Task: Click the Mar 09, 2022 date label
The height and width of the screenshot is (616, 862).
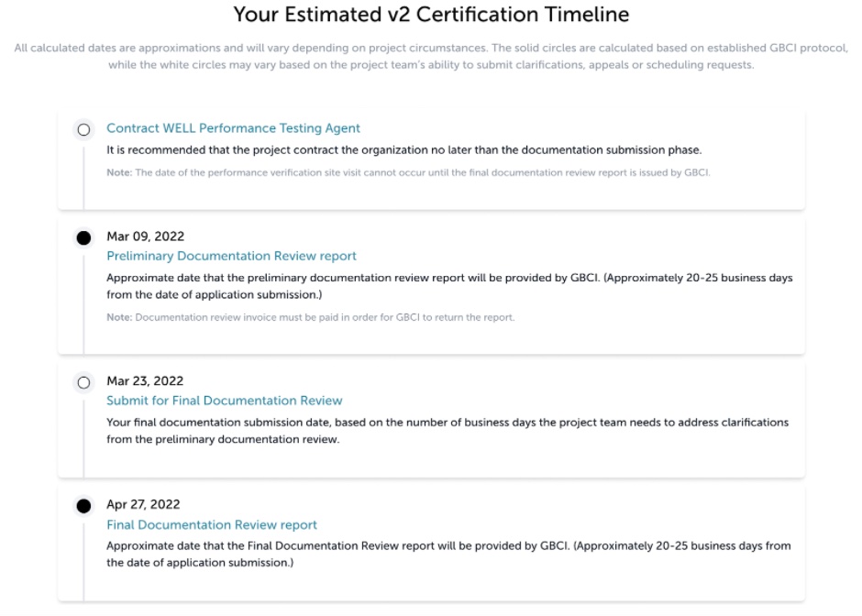Action: (145, 236)
